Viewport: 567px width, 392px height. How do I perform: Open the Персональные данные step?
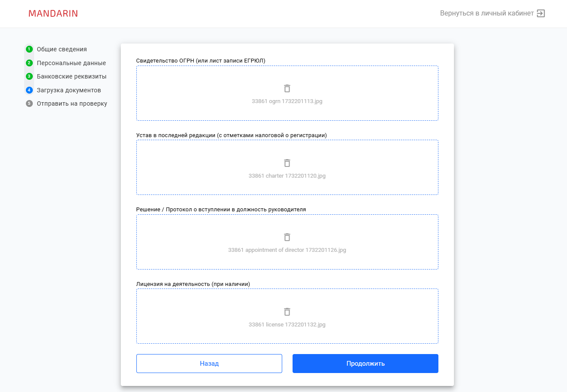71,63
